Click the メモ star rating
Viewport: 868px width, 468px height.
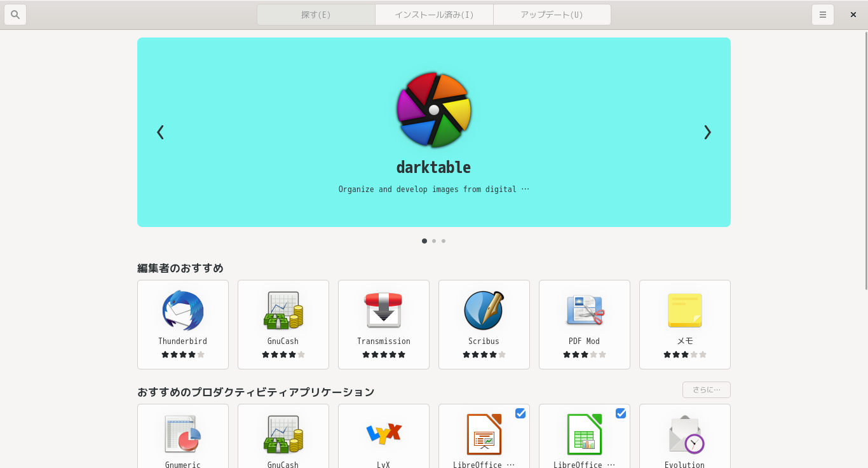(x=685, y=355)
